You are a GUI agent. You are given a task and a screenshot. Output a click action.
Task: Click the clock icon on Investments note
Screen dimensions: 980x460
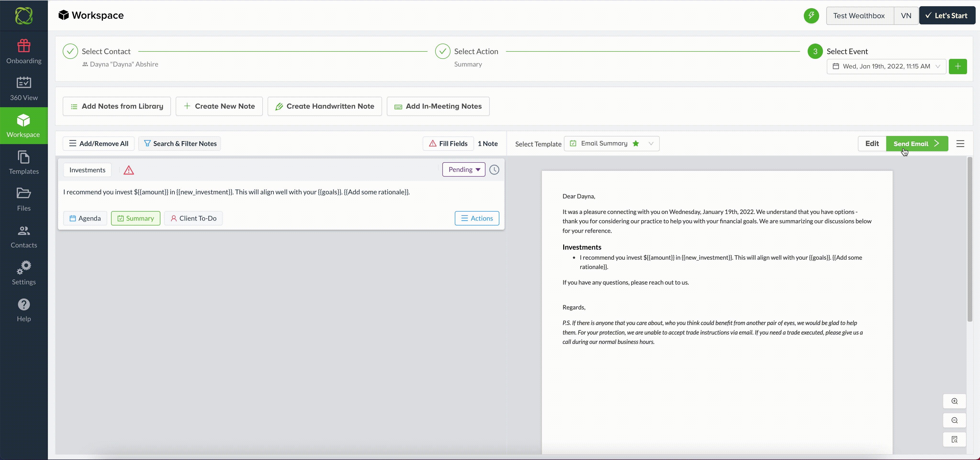click(x=494, y=170)
